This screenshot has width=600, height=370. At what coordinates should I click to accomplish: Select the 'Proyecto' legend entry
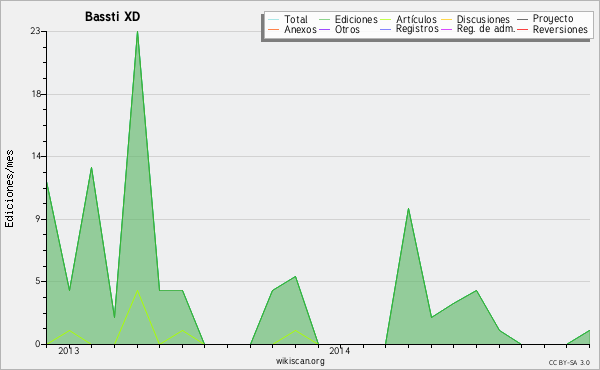click(553, 19)
